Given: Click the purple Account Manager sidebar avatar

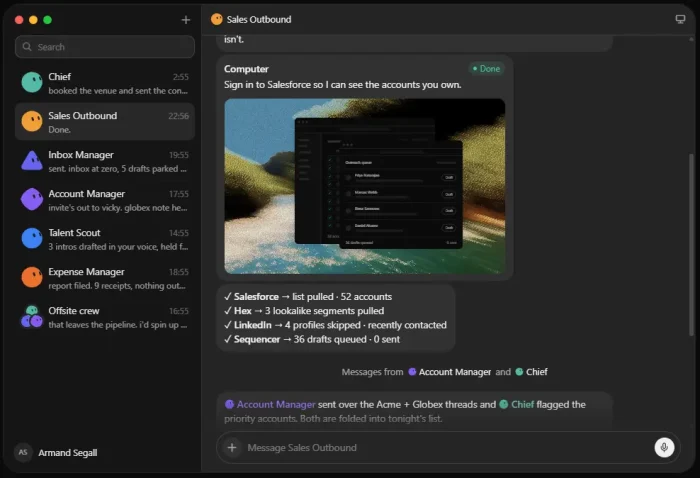Looking at the screenshot, I should pyautogui.click(x=32, y=200).
